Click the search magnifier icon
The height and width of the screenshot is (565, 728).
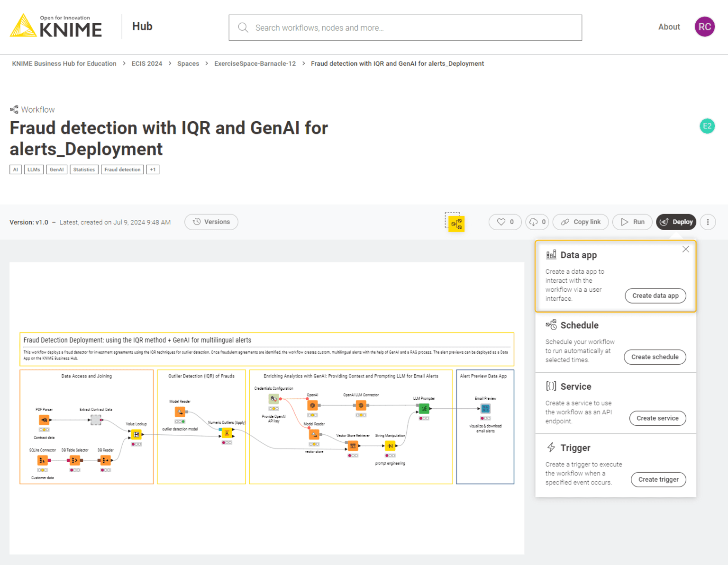point(243,27)
